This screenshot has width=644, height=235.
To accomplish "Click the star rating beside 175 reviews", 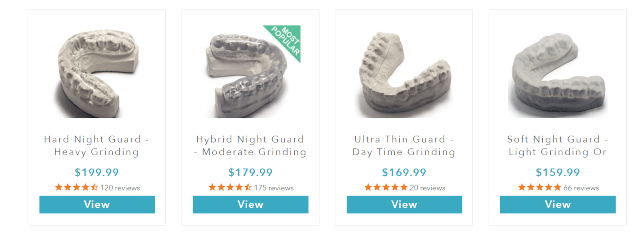I will (230, 188).
